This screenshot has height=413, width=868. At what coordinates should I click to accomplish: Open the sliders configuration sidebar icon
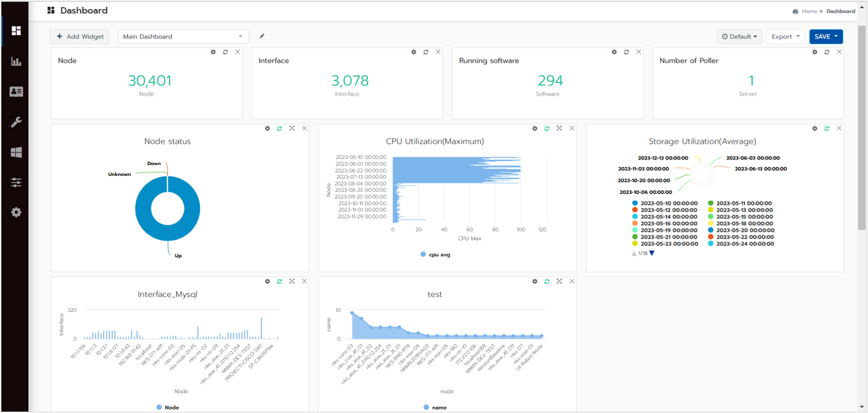pos(16,182)
